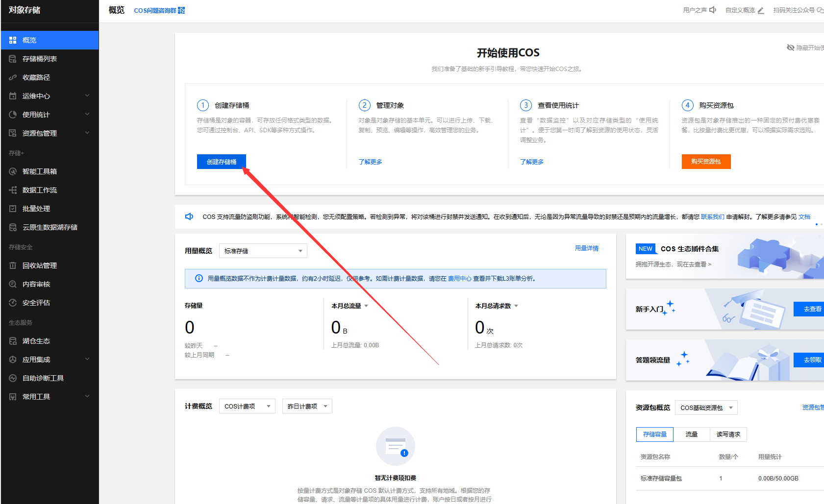
Task: Open 回收站管理 in the sidebar
Action: coord(39,265)
